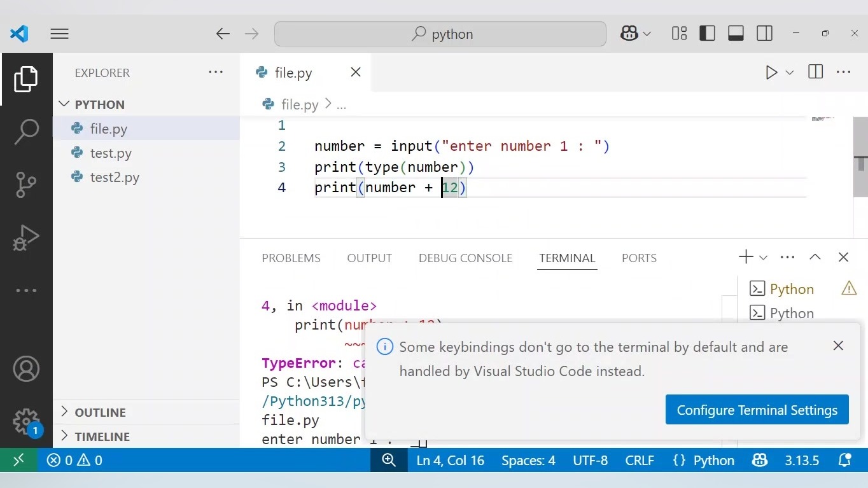Viewport: 868px width, 488px height.
Task: Expand the OUTLINE section
Action: [x=100, y=412]
